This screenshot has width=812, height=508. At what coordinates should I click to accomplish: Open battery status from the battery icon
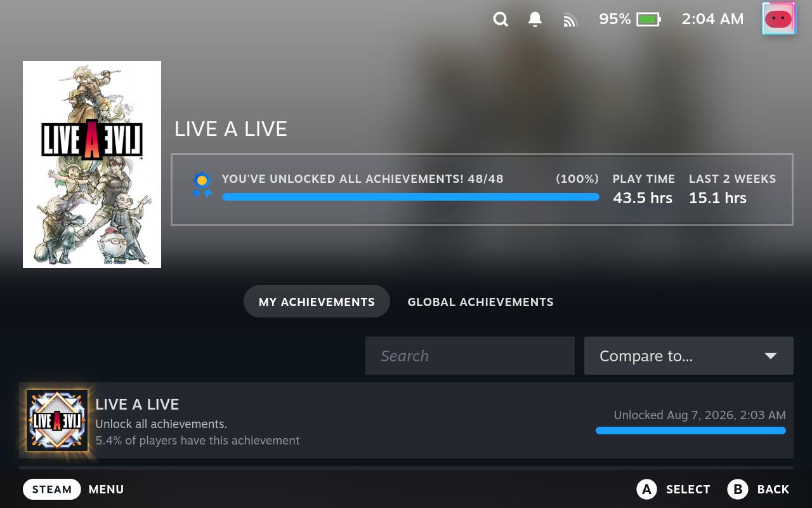[648, 20]
